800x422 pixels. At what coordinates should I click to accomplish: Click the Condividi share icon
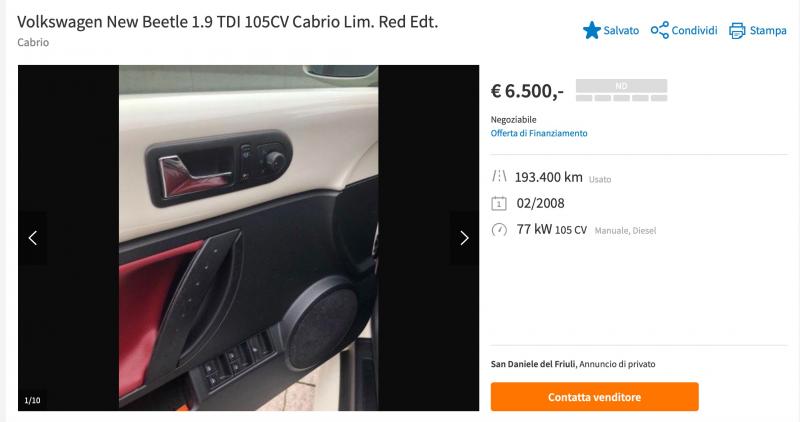659,30
